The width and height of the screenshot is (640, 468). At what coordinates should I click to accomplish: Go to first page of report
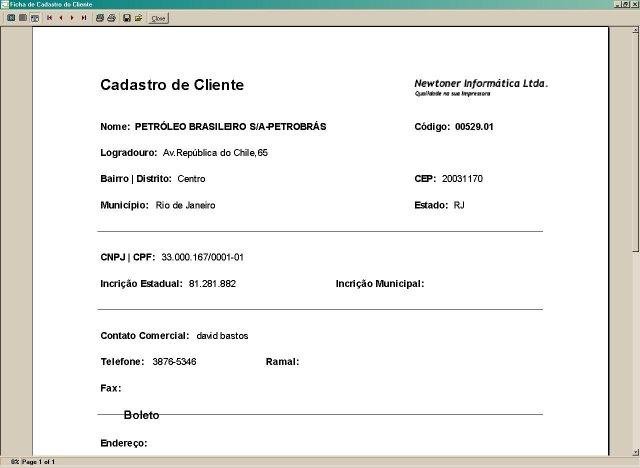pos(49,18)
